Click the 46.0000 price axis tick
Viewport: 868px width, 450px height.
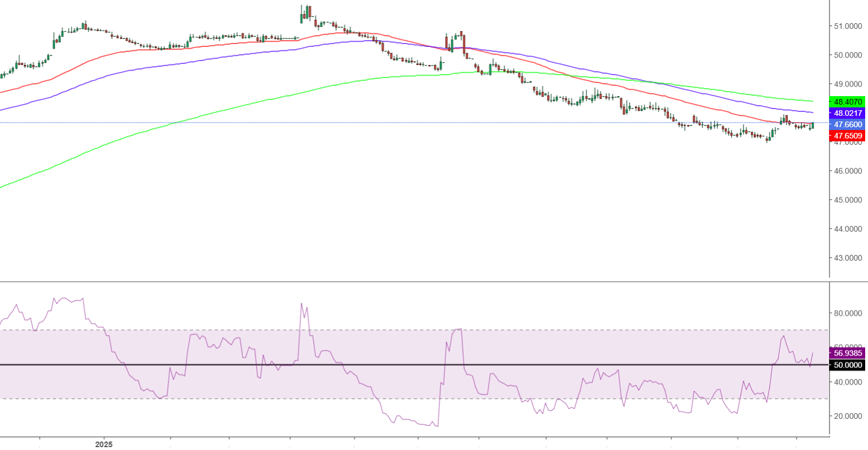(x=847, y=171)
